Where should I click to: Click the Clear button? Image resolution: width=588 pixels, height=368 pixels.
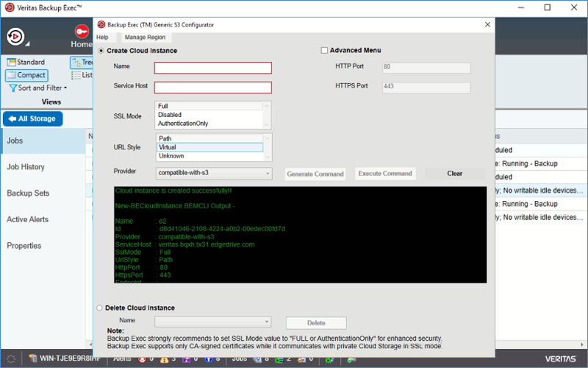tap(454, 174)
